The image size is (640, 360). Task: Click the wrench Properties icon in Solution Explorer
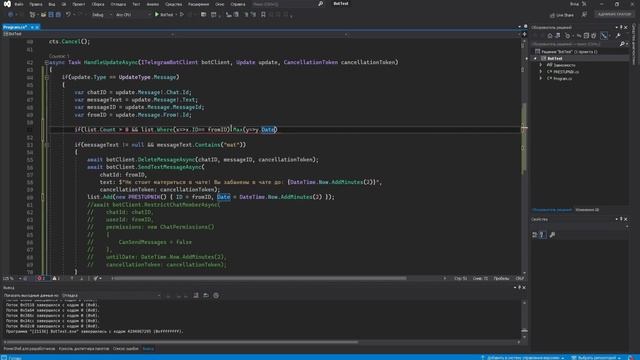tap(618, 36)
